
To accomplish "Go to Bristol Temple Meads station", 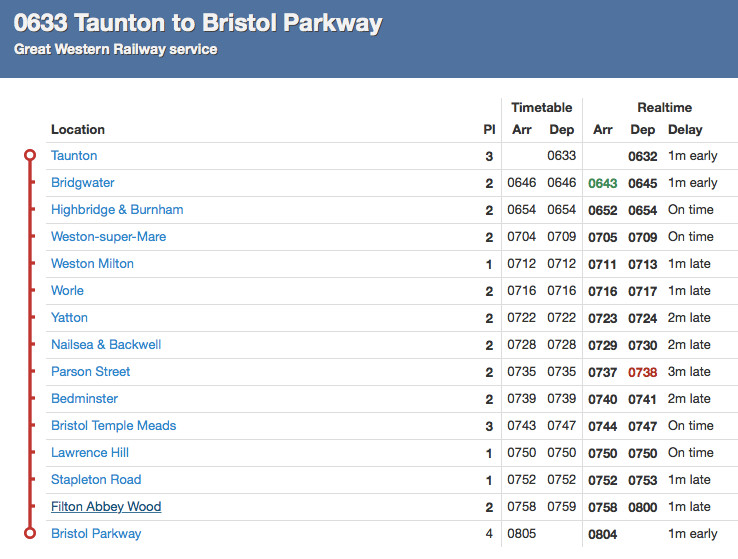I will [113, 426].
